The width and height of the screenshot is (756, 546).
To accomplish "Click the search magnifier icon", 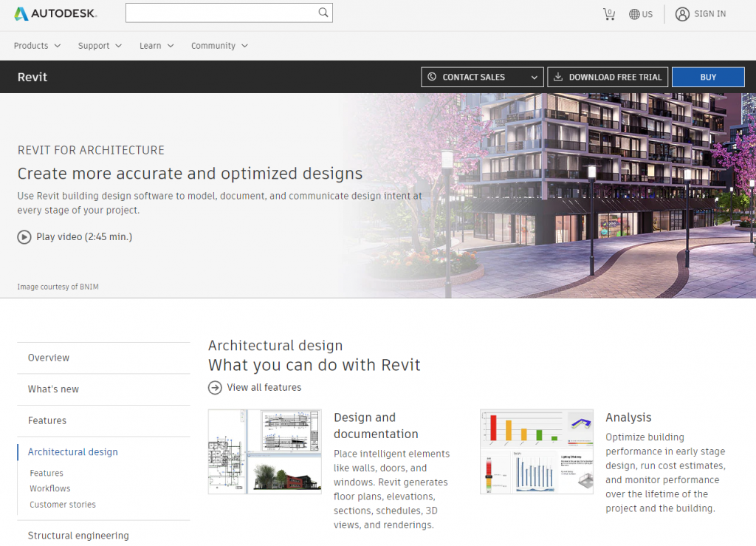I will pyautogui.click(x=323, y=13).
